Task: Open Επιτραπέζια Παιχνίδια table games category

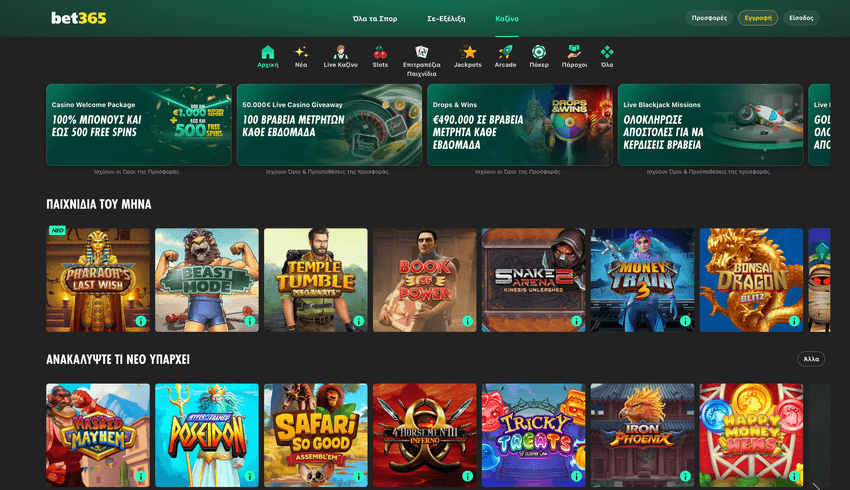Action: tap(422, 61)
